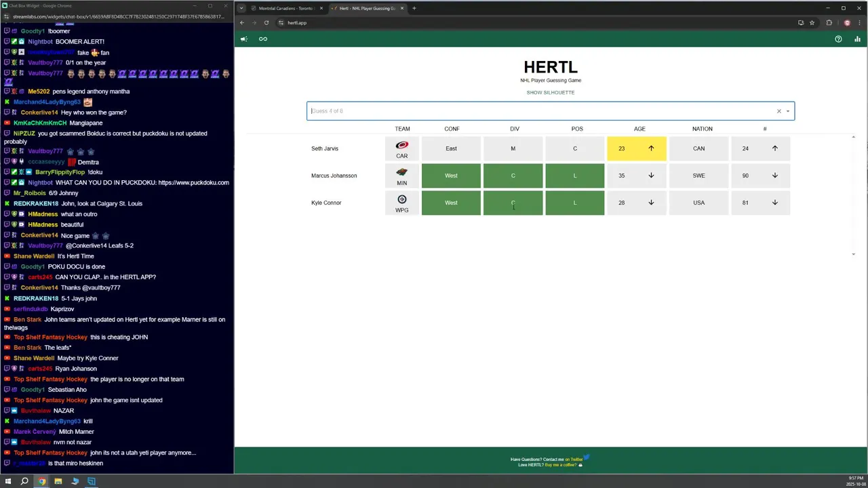The image size is (868, 488).
Task: Click the NATION column header
Action: pos(703,129)
